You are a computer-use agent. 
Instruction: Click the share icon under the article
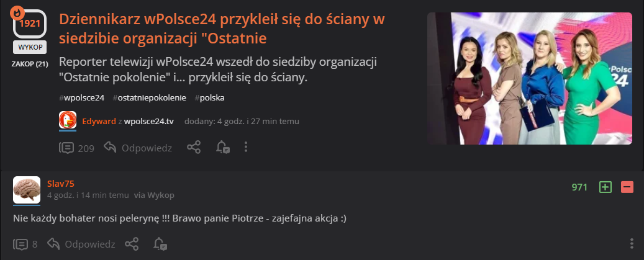click(x=194, y=147)
